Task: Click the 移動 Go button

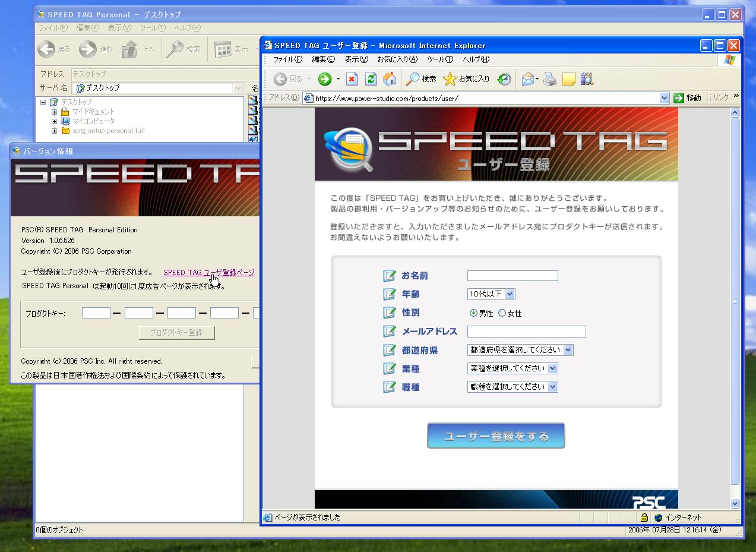Action: (x=688, y=98)
